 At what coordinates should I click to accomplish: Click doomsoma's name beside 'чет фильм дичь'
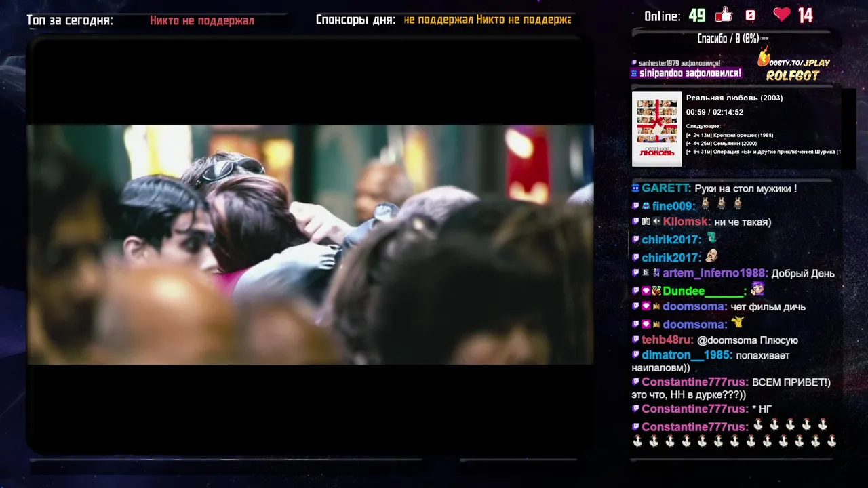coord(695,306)
